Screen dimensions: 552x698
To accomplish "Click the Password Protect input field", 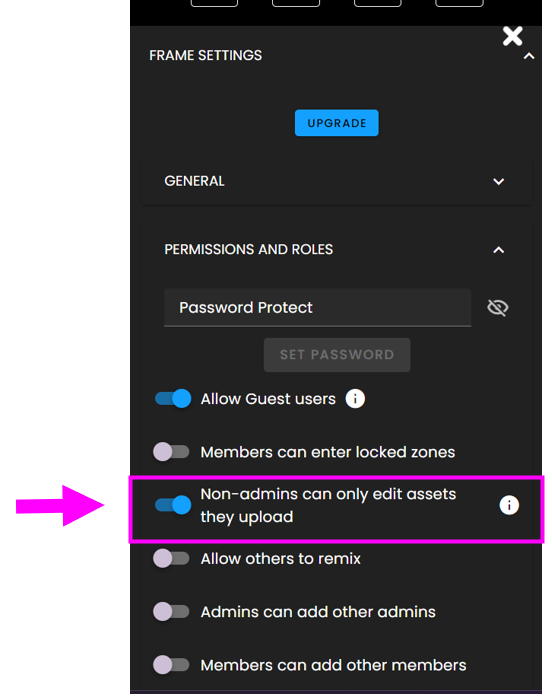I will [x=317, y=308].
